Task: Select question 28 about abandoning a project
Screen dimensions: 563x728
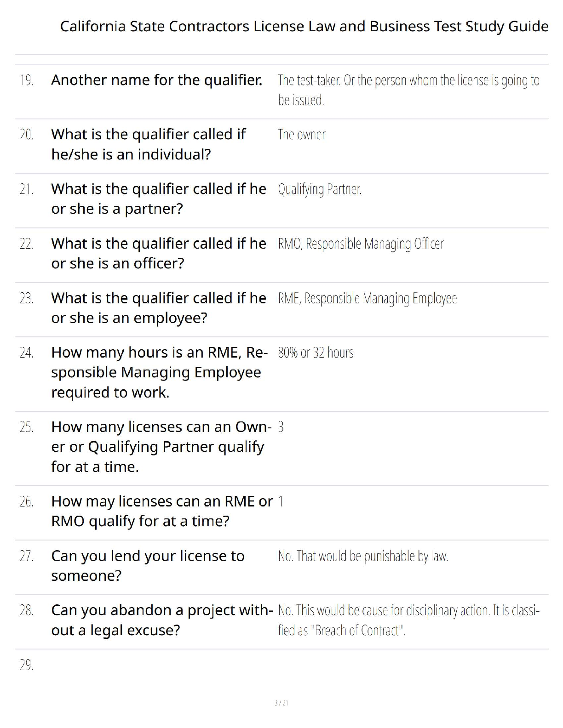Action: [162, 620]
